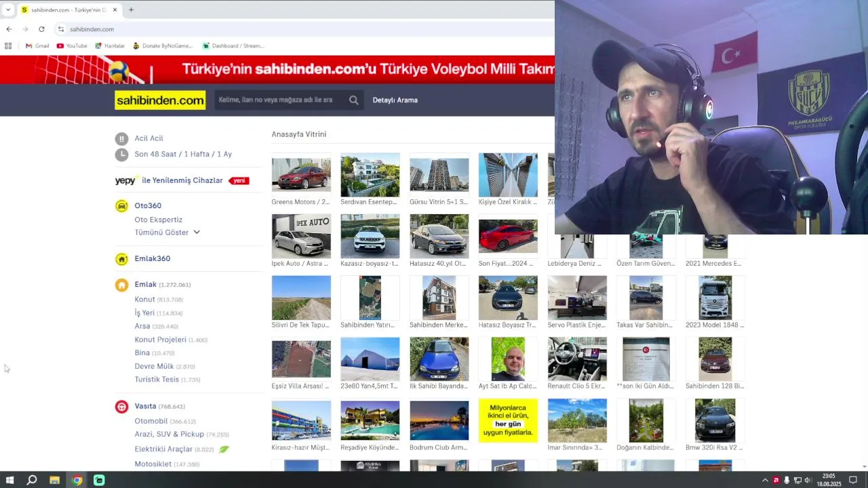This screenshot has height=488, width=868.
Task: Click the keyword search input field
Action: point(278,100)
